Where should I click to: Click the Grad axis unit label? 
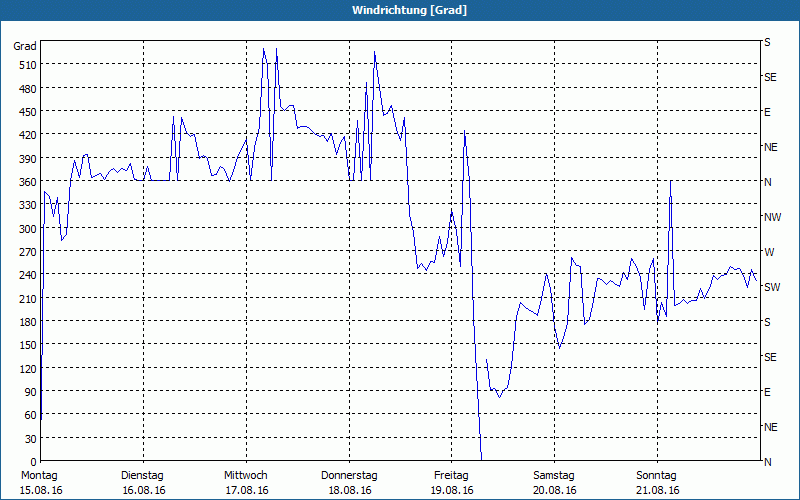(24, 46)
